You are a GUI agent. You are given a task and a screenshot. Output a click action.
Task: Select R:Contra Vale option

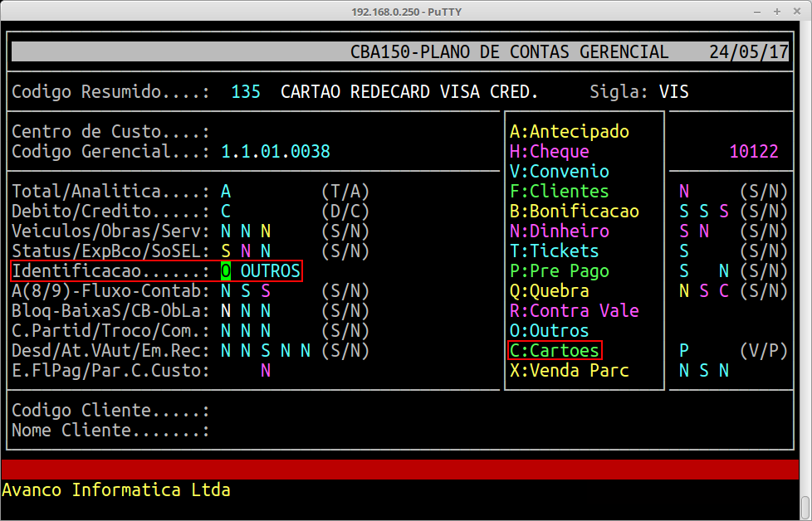coord(575,311)
